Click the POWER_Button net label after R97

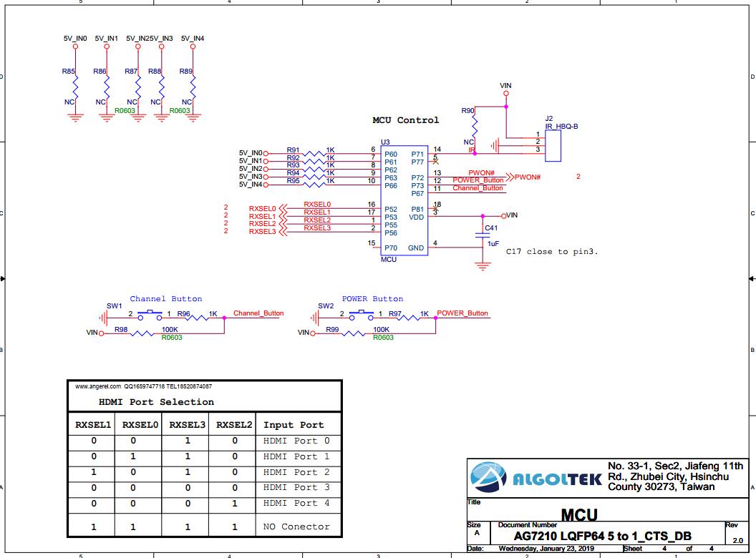462,313
